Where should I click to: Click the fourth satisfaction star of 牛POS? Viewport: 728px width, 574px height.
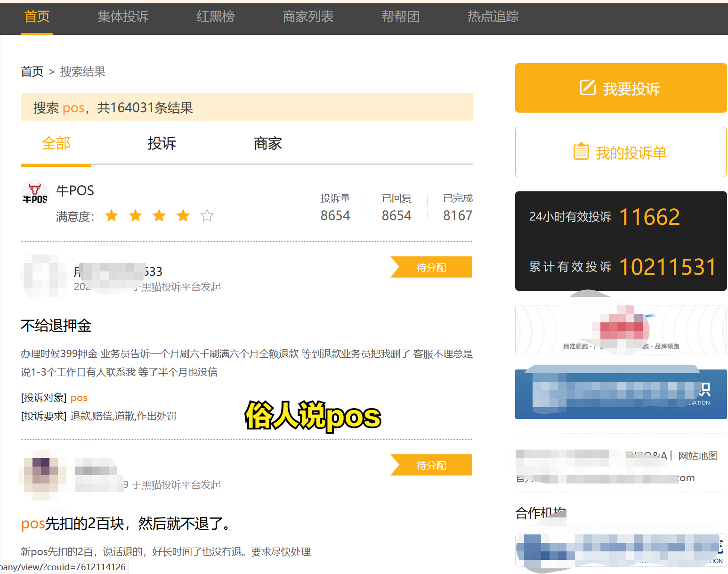tap(183, 216)
